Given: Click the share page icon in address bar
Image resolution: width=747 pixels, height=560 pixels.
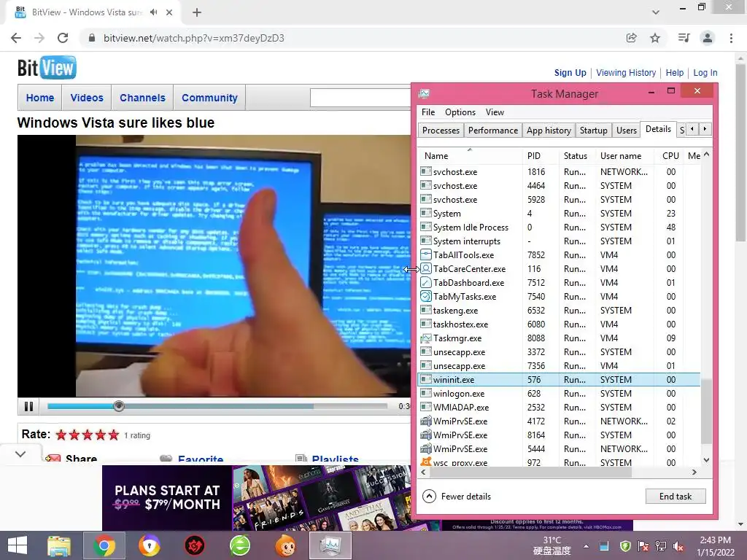Looking at the screenshot, I should [x=631, y=38].
